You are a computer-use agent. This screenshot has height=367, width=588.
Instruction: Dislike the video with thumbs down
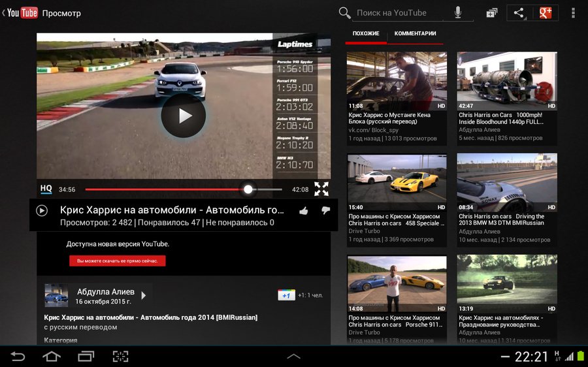(325, 211)
